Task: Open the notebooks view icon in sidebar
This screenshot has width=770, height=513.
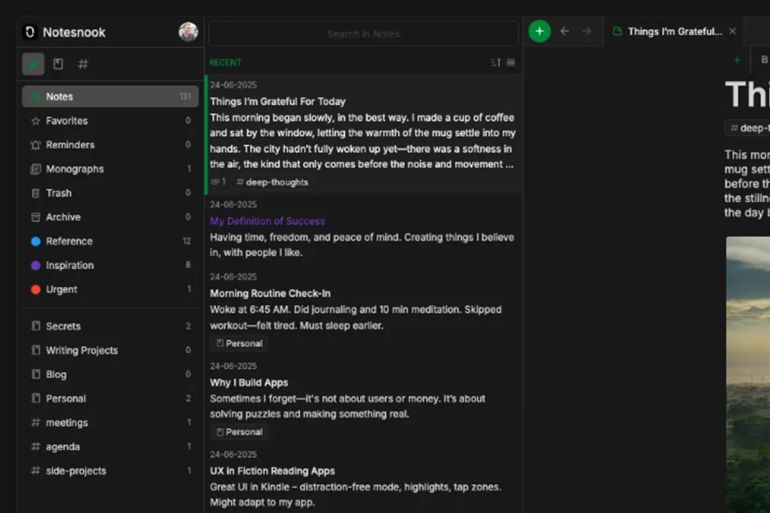Action: [58, 64]
